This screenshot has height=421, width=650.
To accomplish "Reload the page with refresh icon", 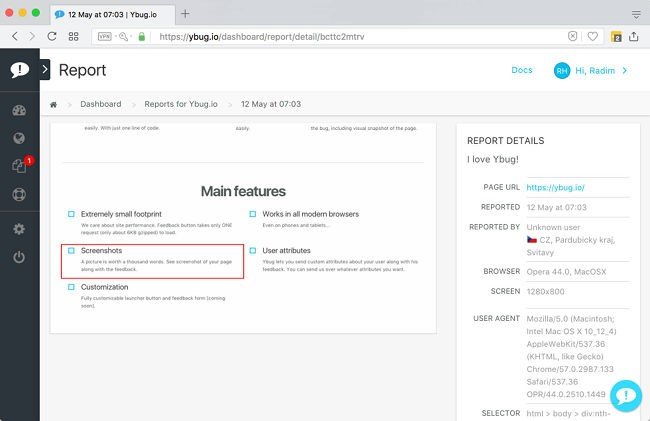I will pos(52,36).
